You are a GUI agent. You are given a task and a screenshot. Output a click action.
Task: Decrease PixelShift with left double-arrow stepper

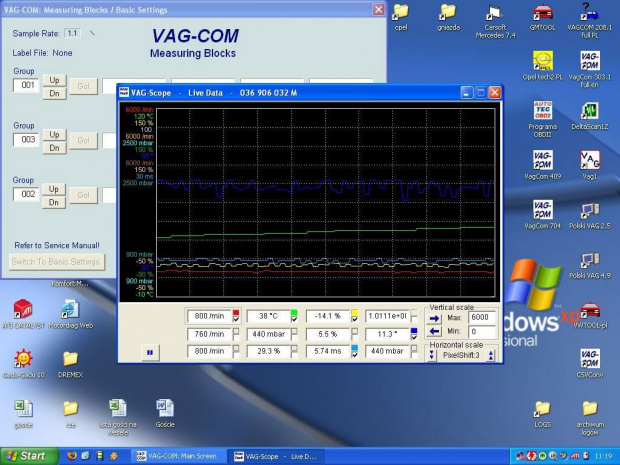(431, 355)
